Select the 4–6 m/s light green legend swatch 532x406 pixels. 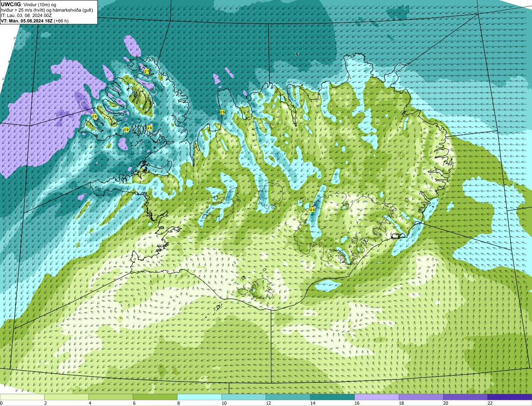coord(111,397)
